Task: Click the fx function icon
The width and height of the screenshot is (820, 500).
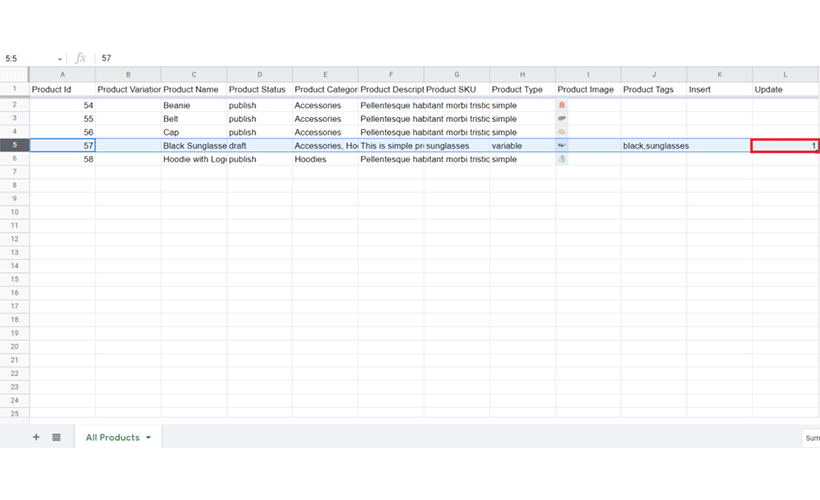Action: click(81, 58)
